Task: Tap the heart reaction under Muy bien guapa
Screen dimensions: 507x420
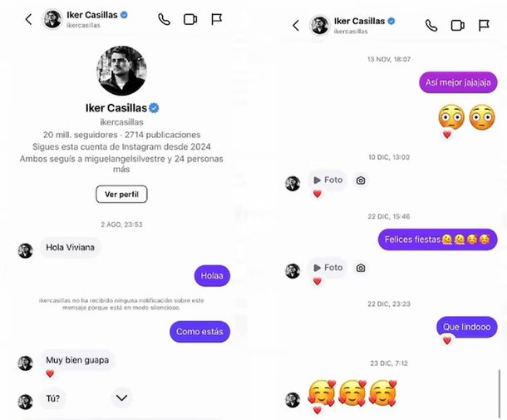Action: point(50,373)
